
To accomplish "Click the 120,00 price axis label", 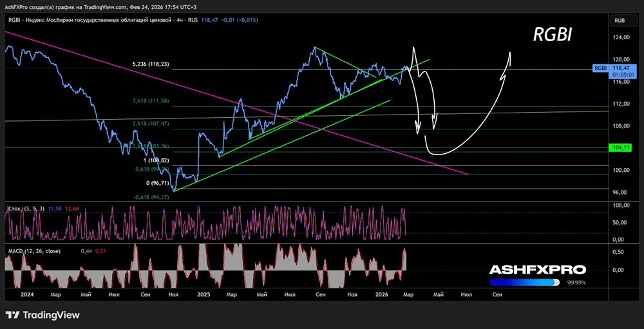I will click(x=621, y=60).
